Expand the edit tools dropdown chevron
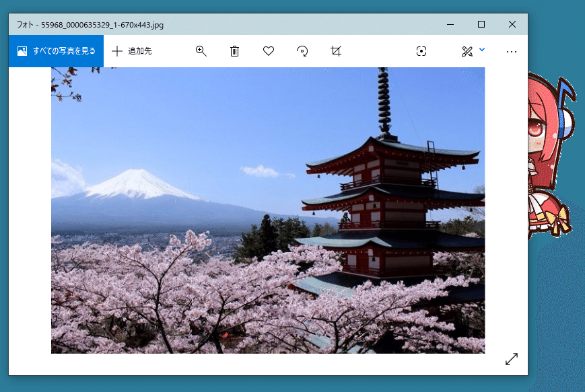The image size is (585, 392). (482, 50)
